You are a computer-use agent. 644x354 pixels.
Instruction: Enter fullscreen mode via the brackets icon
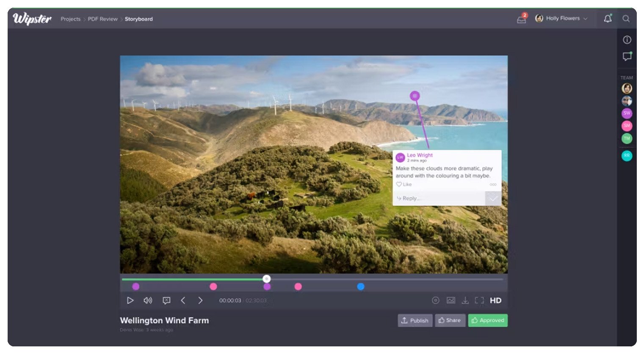pos(479,301)
